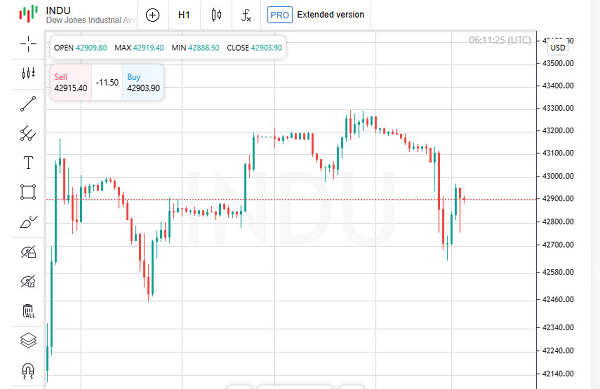Click the add symbol plus icon
Viewport: 600px width, 389px height.
[x=153, y=15]
